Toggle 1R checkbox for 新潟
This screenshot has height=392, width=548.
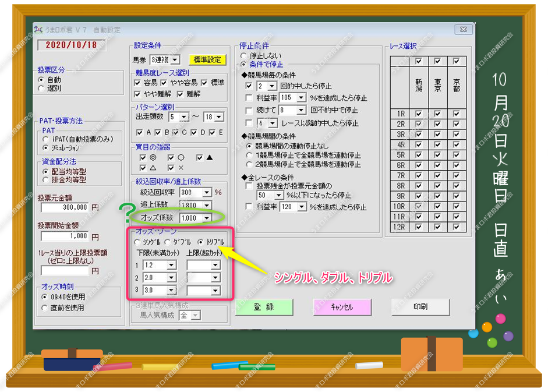(418, 114)
